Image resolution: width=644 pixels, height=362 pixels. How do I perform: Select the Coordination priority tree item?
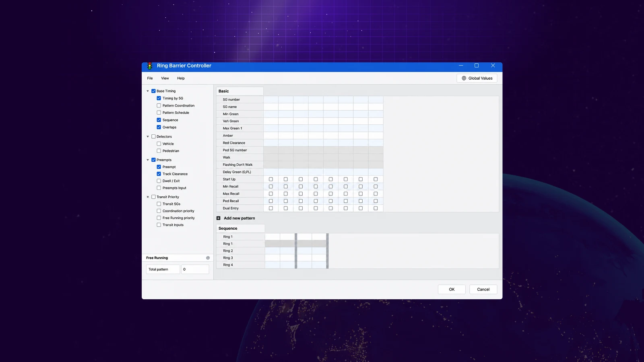pyautogui.click(x=178, y=211)
